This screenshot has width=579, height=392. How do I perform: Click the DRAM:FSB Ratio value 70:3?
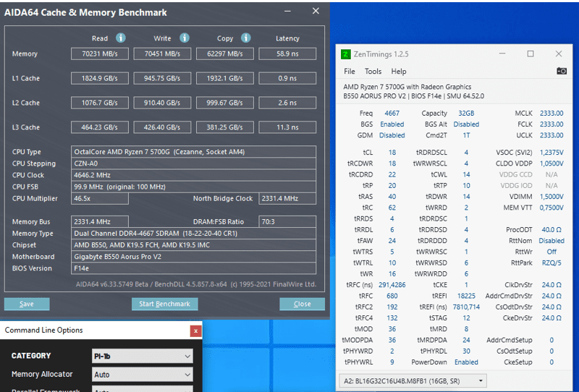(x=287, y=221)
